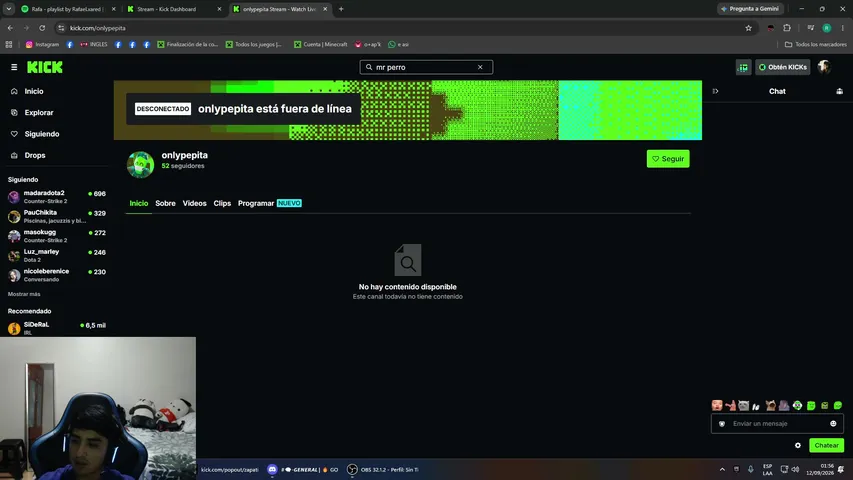This screenshot has width=853, height=480.
Task: Open Cuenta | Minecraft bookmark
Action: point(320,45)
